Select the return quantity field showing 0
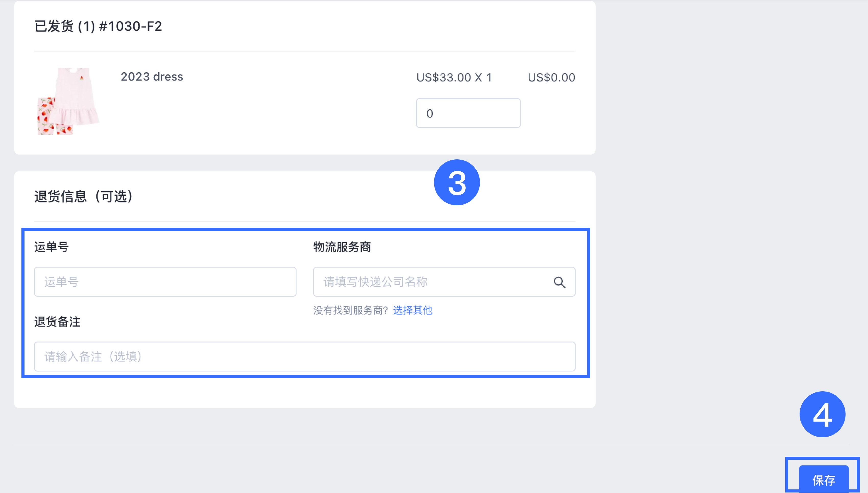The height and width of the screenshot is (493, 868). click(468, 113)
